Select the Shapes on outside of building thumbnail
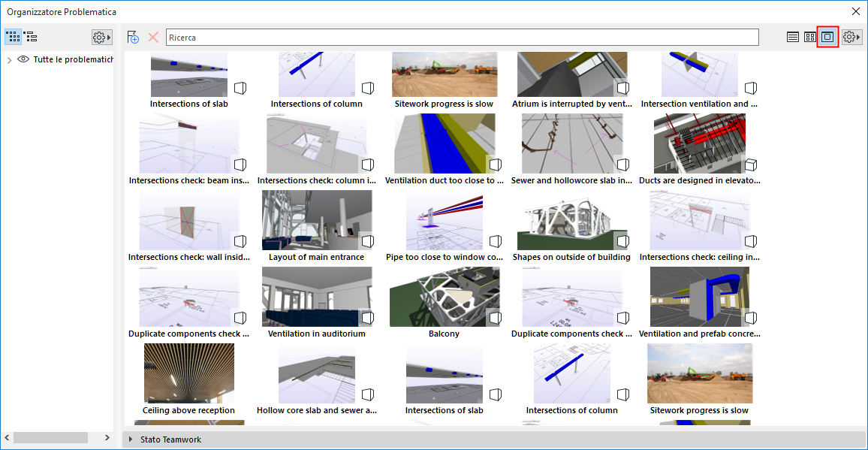 [572, 220]
